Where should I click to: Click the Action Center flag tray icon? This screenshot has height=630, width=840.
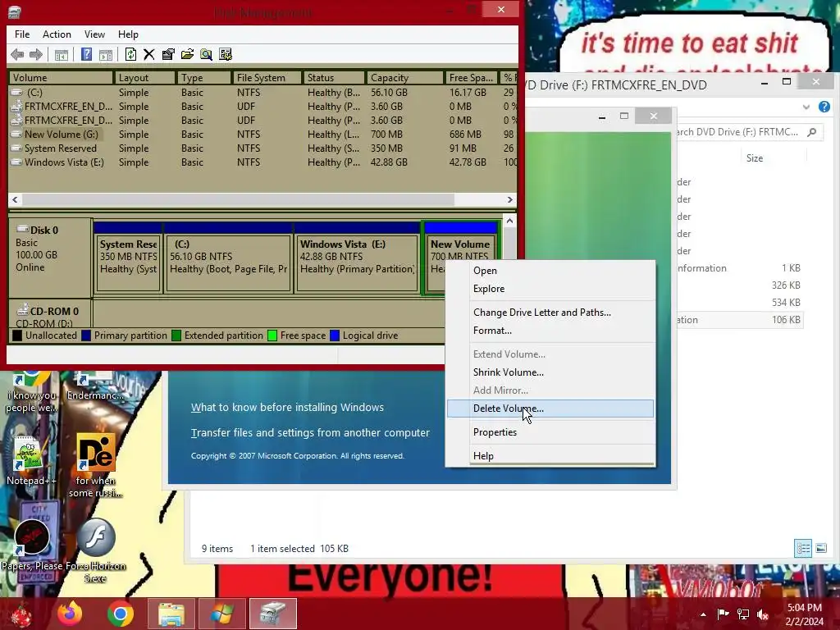[x=723, y=614]
